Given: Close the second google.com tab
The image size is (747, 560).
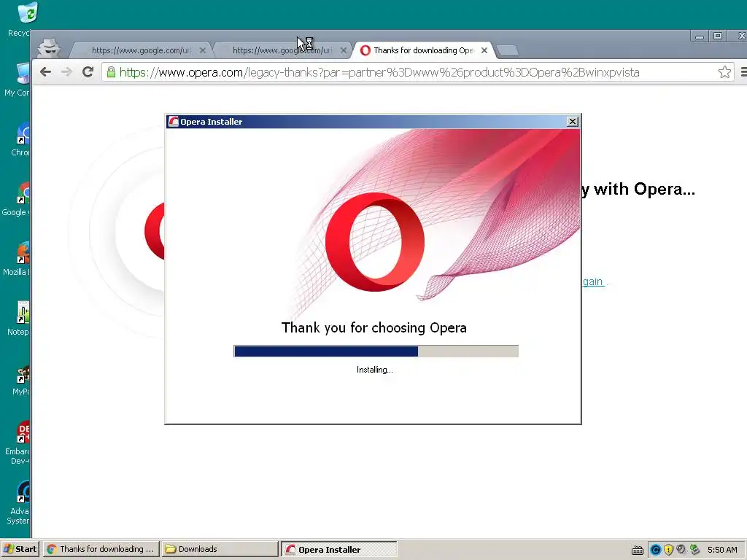Looking at the screenshot, I should 344,50.
